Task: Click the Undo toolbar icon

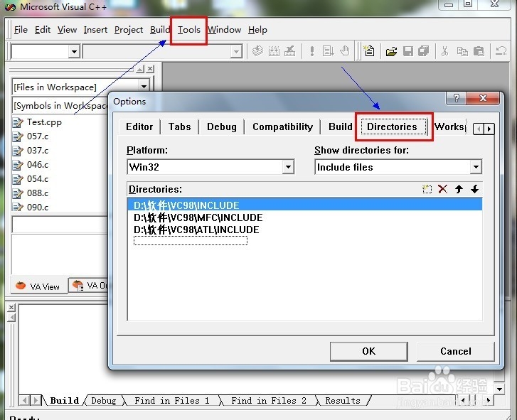Action: (x=501, y=51)
